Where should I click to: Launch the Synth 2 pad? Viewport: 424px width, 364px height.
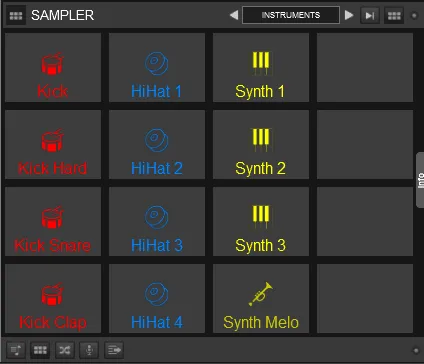point(261,144)
